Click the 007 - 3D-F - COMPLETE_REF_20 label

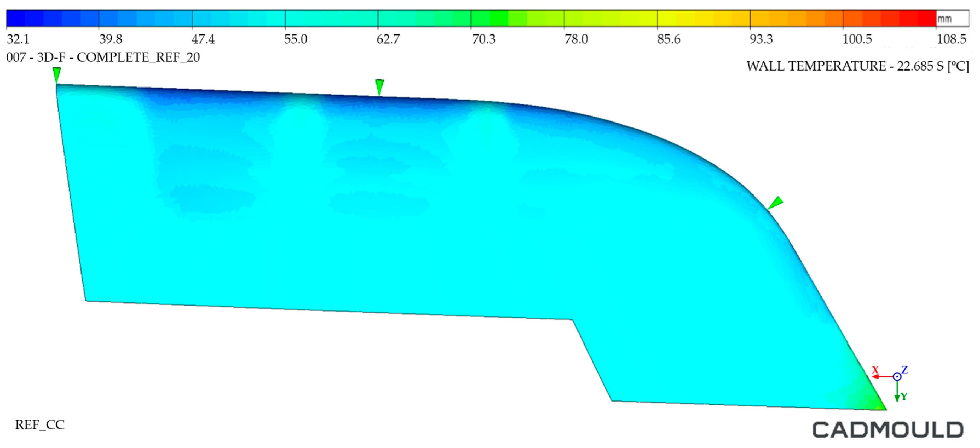click(x=103, y=57)
